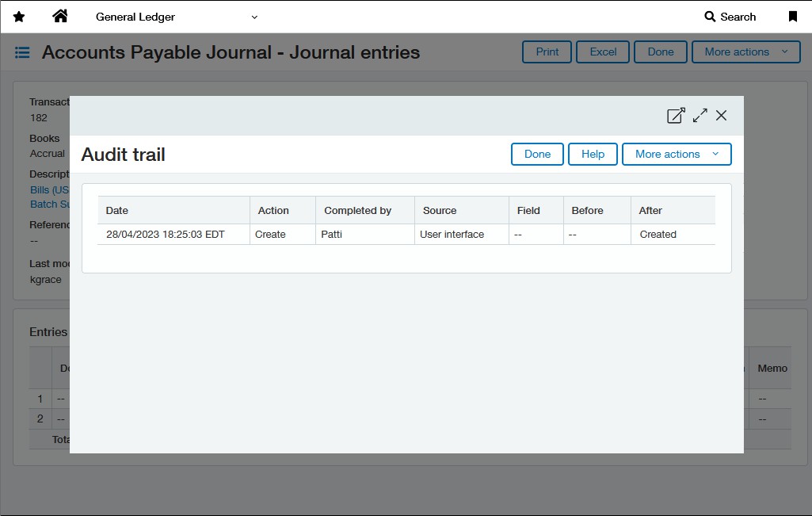
Task: Open Audit trail in new window icon
Action: [676, 116]
